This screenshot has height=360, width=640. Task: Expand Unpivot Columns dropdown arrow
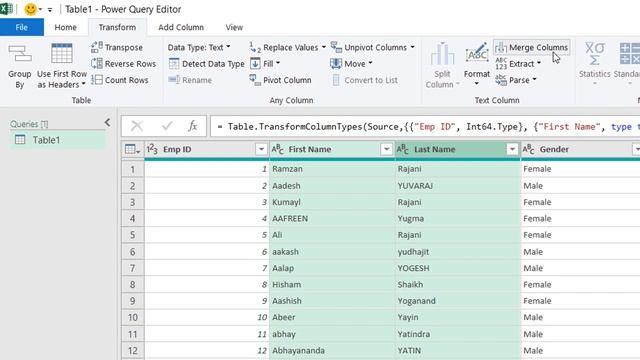(x=413, y=47)
